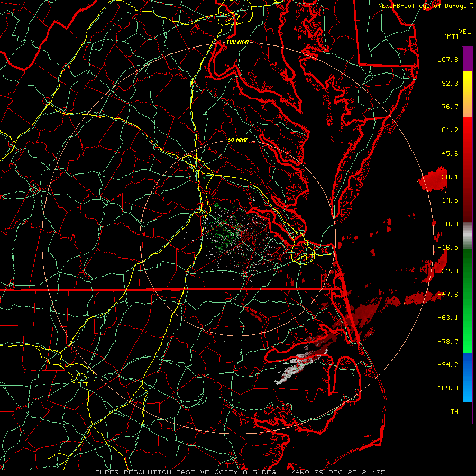The width and height of the screenshot is (476, 476).
Task: Click the 107.8 legend value
Action: [448, 59]
